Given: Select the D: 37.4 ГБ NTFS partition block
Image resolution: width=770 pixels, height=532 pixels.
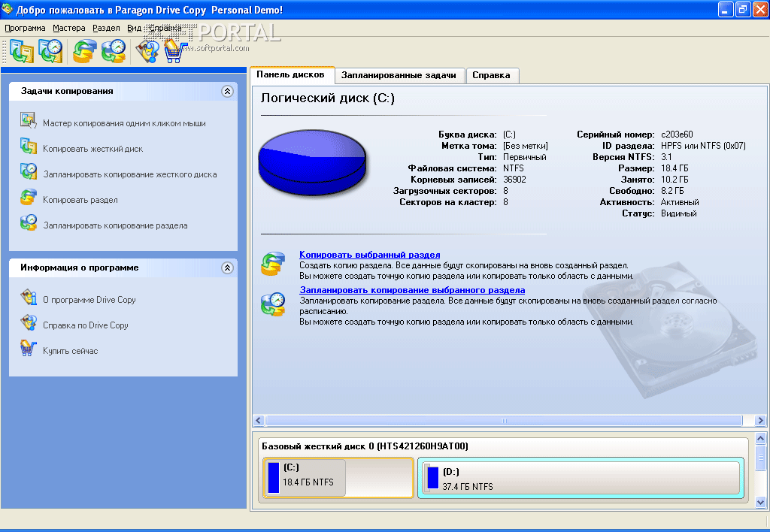Looking at the screenshot, I should point(581,478).
